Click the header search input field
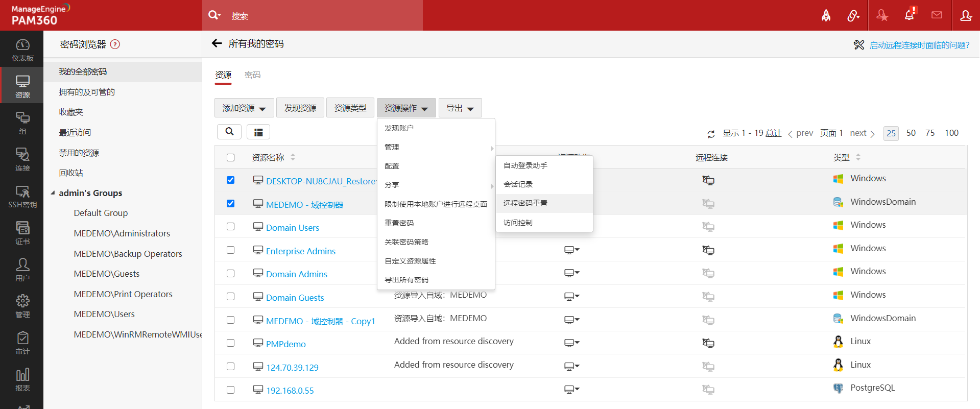Viewport: 980px width, 409px height. point(324,16)
